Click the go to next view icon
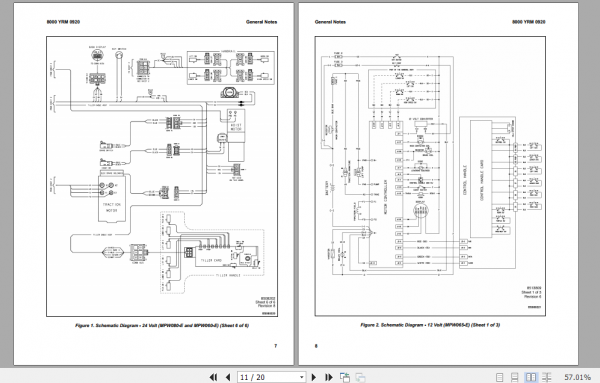The height and width of the screenshot is (383, 600). pos(360,377)
